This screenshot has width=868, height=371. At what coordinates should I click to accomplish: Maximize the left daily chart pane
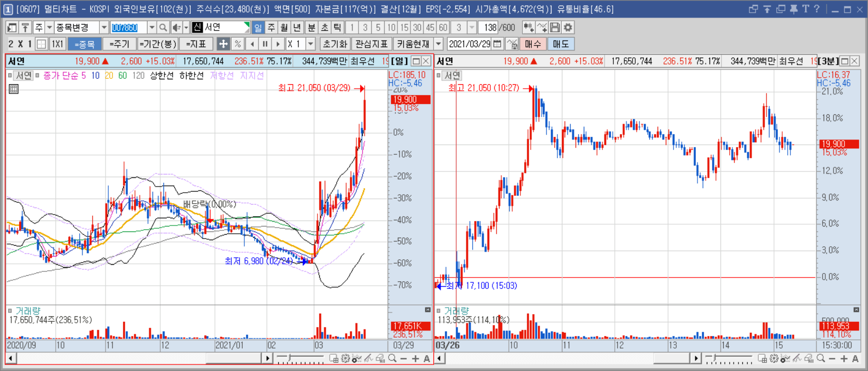coord(416,61)
